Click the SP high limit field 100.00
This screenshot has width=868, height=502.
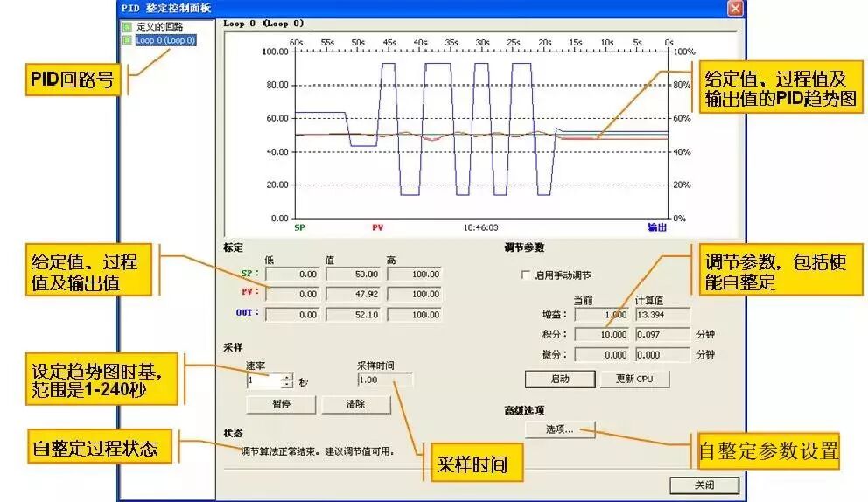pos(414,275)
